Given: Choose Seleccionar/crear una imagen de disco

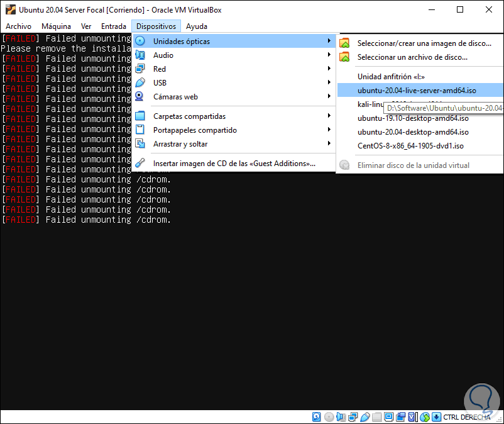Looking at the screenshot, I should 419,43.
